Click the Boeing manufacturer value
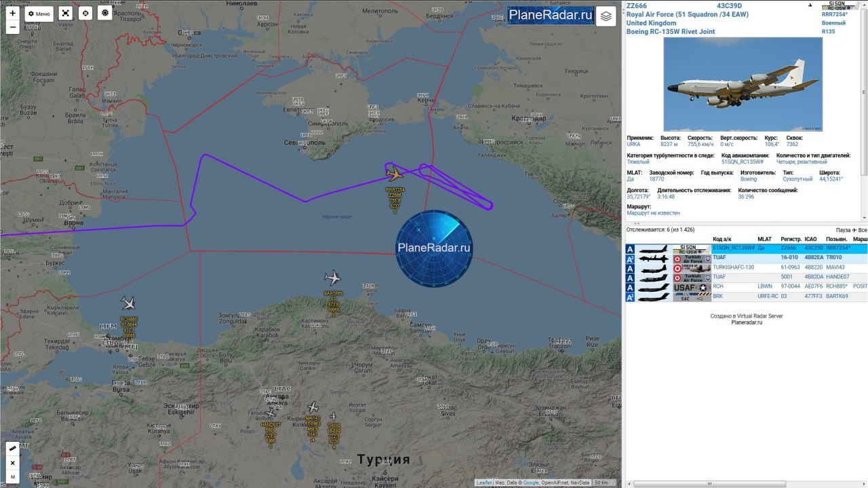 point(749,179)
